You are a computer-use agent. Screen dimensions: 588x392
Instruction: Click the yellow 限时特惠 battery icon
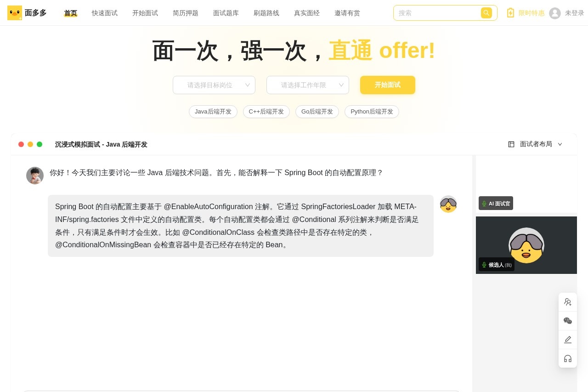pyautogui.click(x=511, y=13)
